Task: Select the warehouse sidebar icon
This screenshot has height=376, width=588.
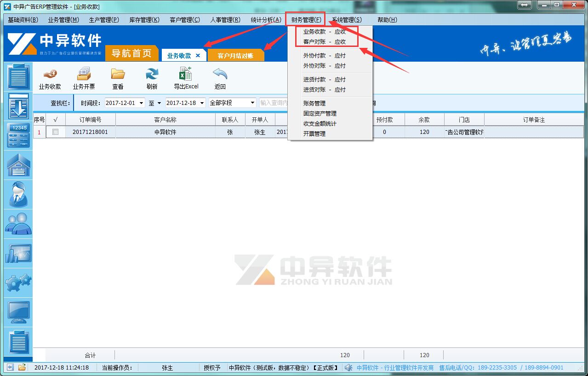Action: (x=18, y=165)
